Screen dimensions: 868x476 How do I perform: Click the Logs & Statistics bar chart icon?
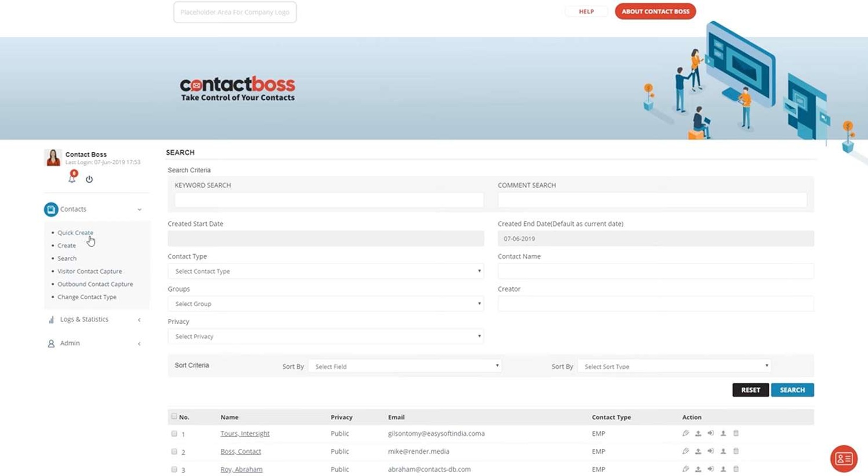pos(51,320)
